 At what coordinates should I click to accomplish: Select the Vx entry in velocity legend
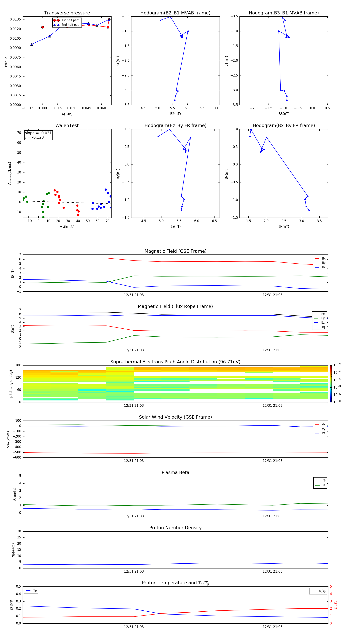pyautogui.click(x=320, y=425)
